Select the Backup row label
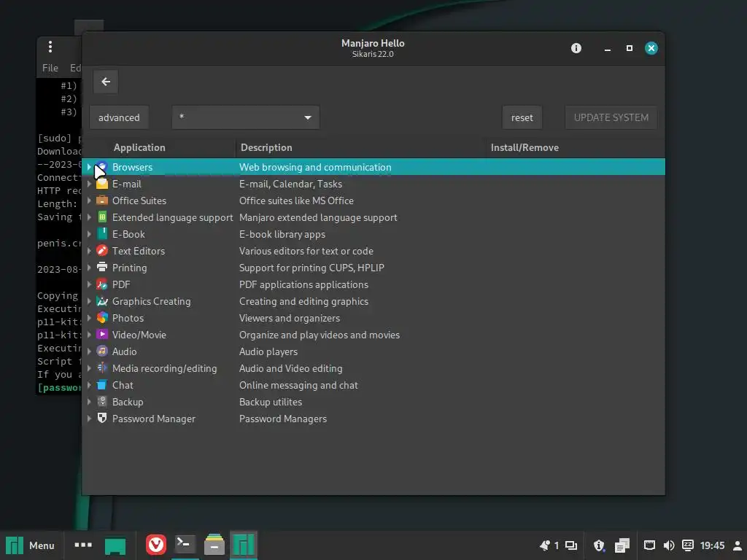This screenshot has width=747, height=560. coord(128,402)
